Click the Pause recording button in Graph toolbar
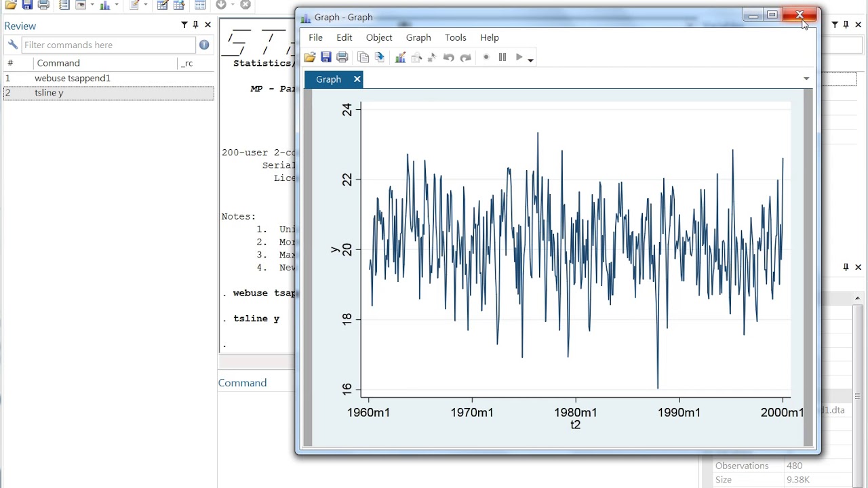 tap(502, 58)
